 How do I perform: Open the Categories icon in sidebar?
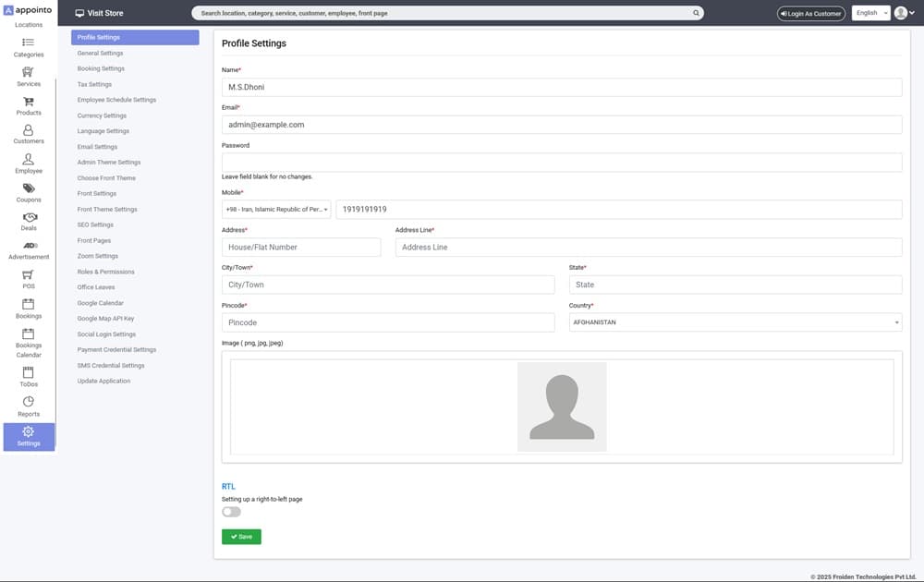pos(28,42)
